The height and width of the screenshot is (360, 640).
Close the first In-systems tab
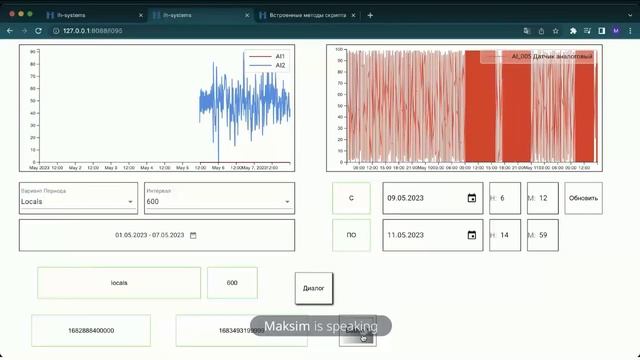coord(141,15)
